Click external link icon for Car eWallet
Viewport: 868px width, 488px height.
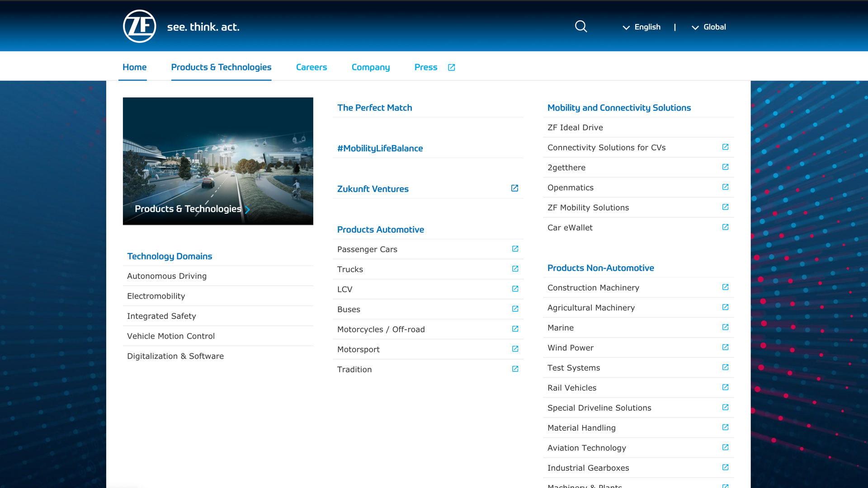click(725, 227)
